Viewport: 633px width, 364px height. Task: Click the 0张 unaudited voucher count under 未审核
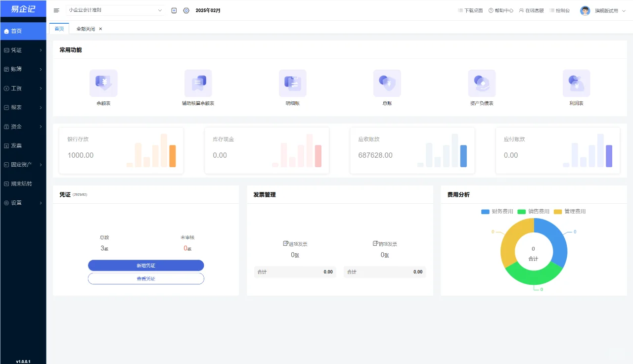187,248
